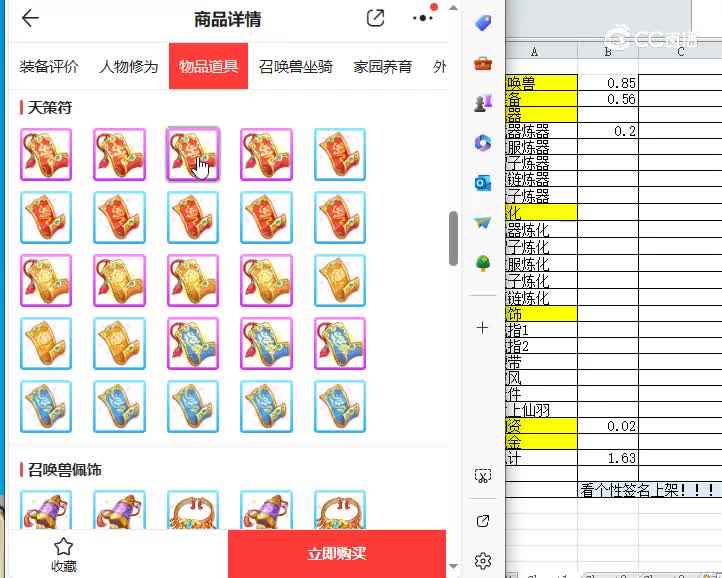722x578 pixels.
Task: Open the red toolbox sidebar icon
Action: tap(483, 63)
